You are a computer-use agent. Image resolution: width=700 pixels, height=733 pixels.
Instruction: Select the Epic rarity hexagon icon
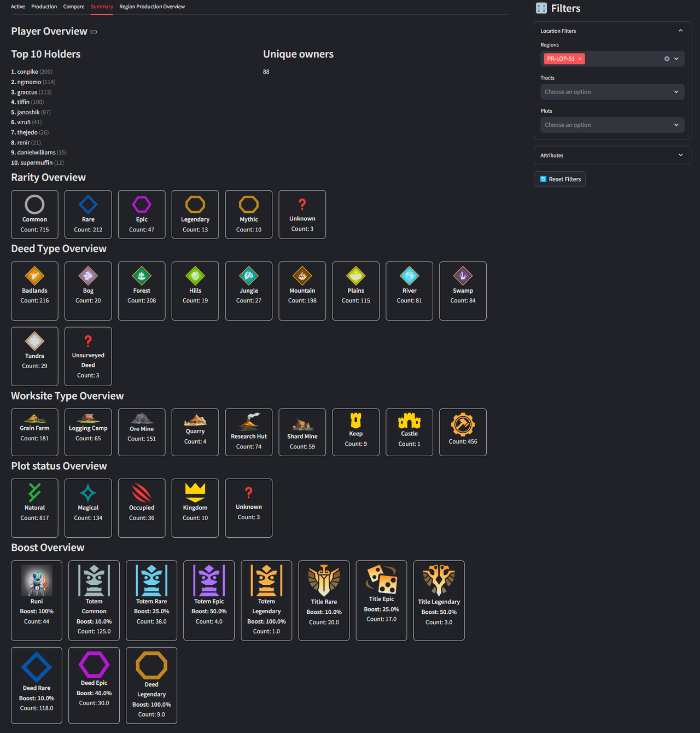[142, 205]
